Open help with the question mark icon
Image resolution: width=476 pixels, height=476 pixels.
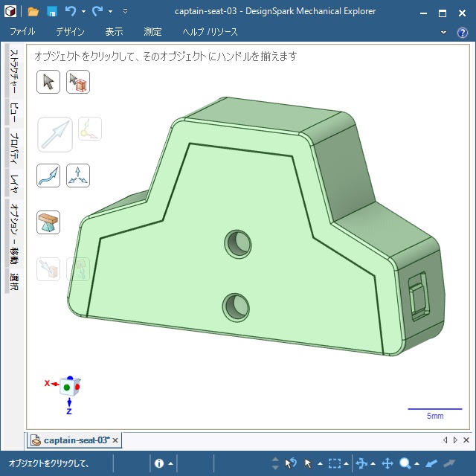(x=463, y=32)
